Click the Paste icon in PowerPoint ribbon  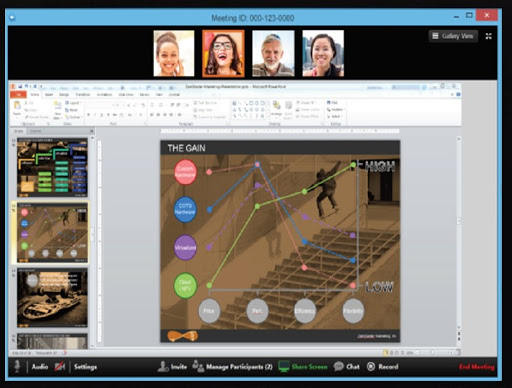[17, 108]
